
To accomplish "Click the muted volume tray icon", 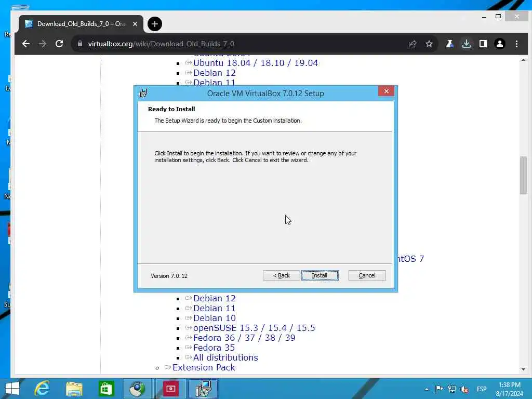I will coord(464,389).
